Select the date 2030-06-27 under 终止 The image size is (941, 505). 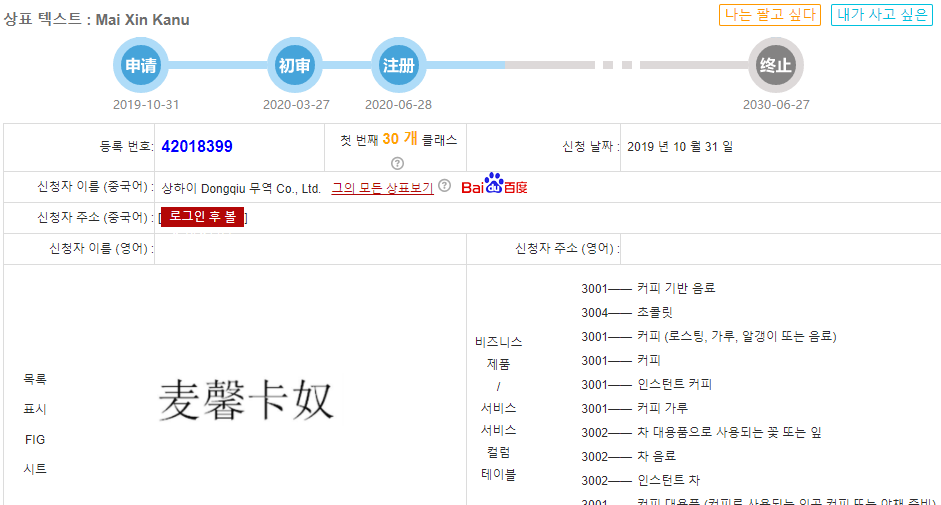click(x=776, y=104)
